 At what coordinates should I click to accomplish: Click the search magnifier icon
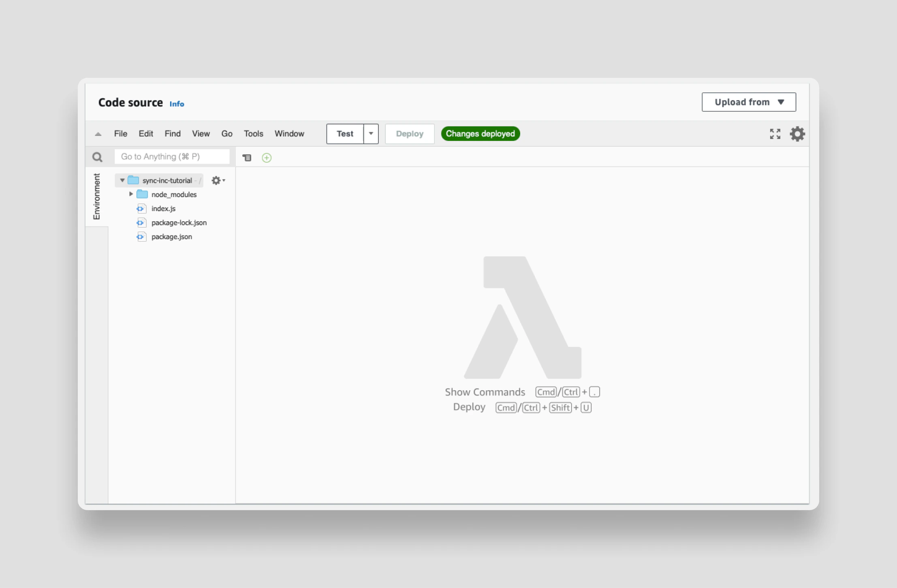97,157
